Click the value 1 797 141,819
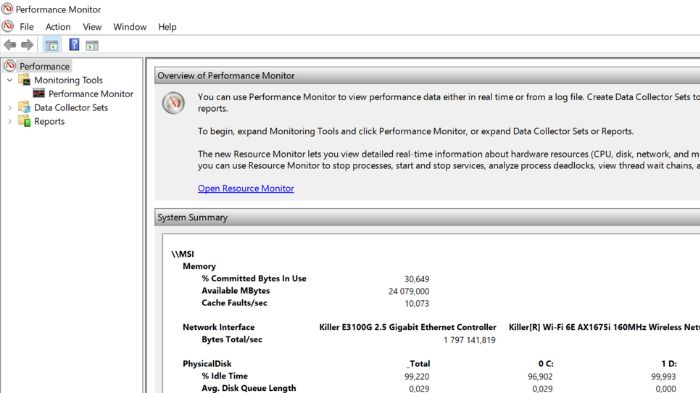Screen dimensions: 700x393 click(469, 340)
